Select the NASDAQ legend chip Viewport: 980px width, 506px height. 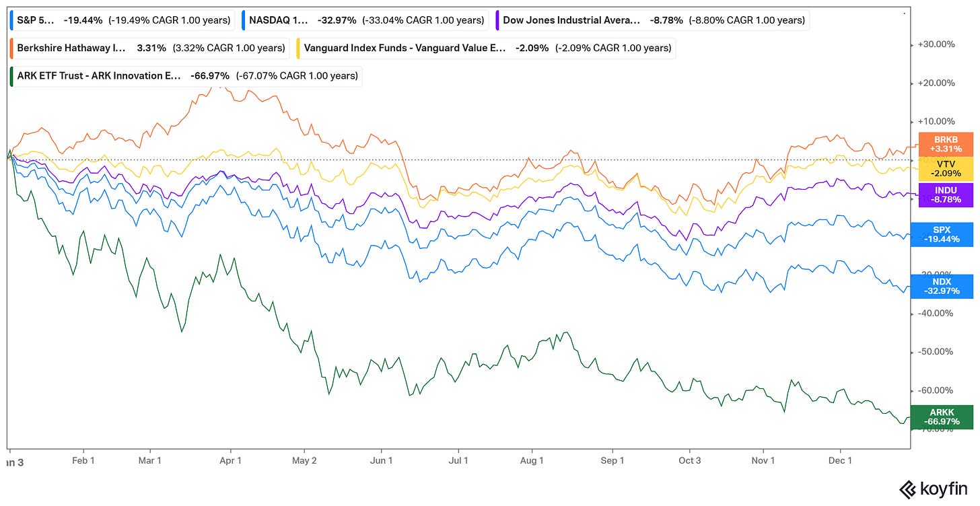coord(365,20)
